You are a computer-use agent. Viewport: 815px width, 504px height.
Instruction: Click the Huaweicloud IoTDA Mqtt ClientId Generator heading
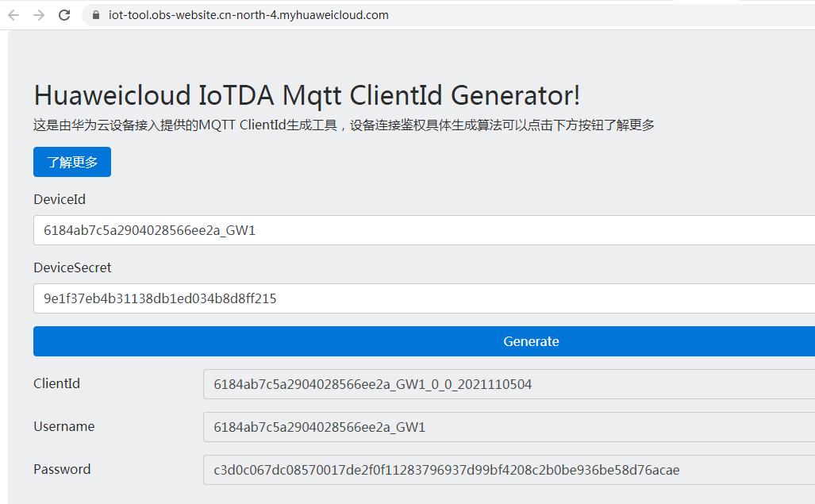click(x=306, y=95)
